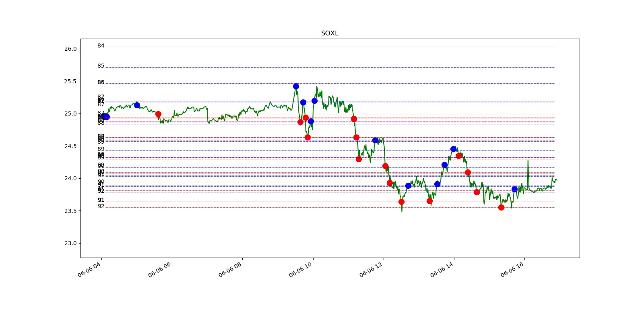Click the level label 84 at the top
The image size is (644, 322).
pos(101,46)
